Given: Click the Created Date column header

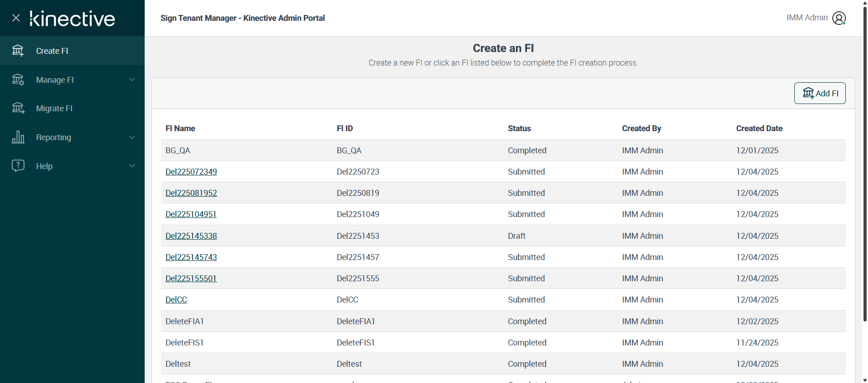Looking at the screenshot, I should click(x=759, y=128).
